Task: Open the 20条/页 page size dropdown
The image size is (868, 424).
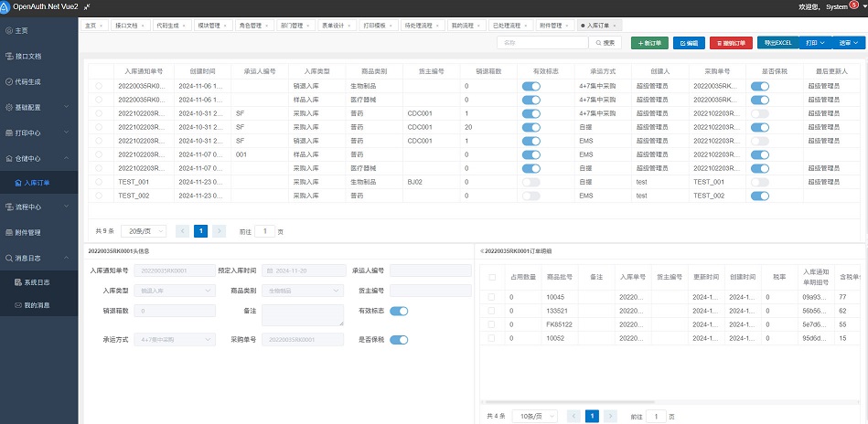Action: pos(144,231)
